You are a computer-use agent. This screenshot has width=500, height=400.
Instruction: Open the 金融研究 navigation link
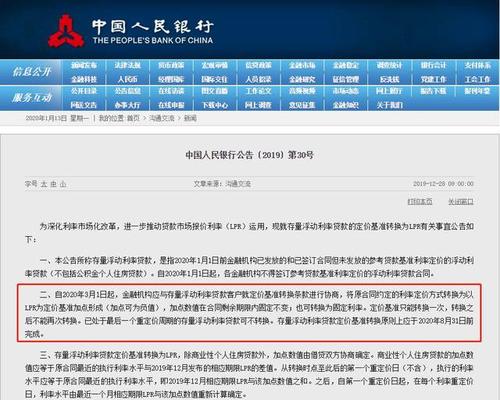302,79
